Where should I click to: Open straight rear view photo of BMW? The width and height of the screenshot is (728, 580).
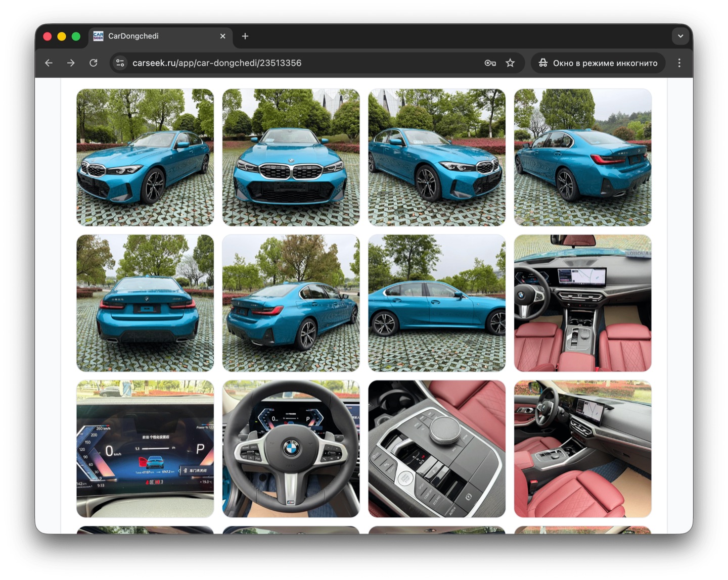[x=145, y=303]
